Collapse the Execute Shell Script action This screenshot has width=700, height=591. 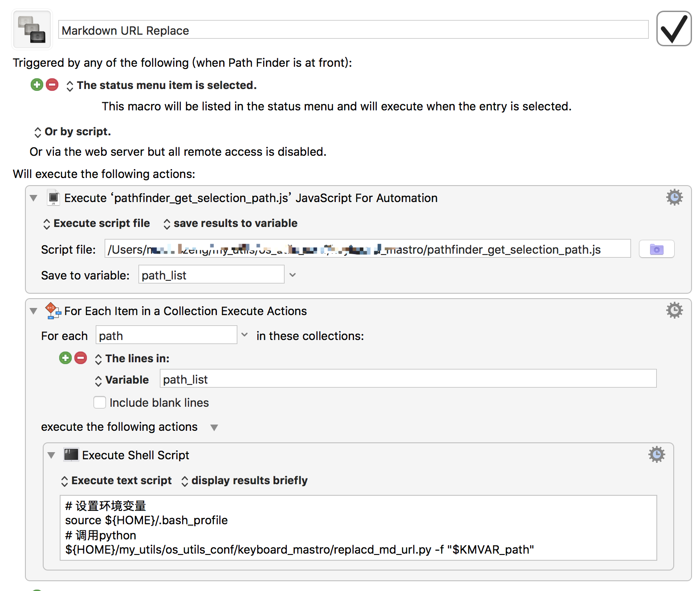[x=51, y=455]
